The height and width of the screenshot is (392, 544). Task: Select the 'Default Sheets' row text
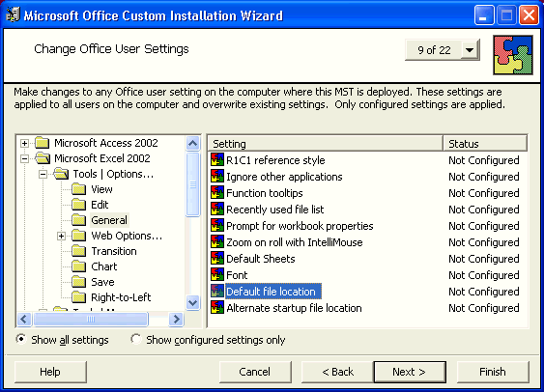pyautogui.click(x=261, y=259)
